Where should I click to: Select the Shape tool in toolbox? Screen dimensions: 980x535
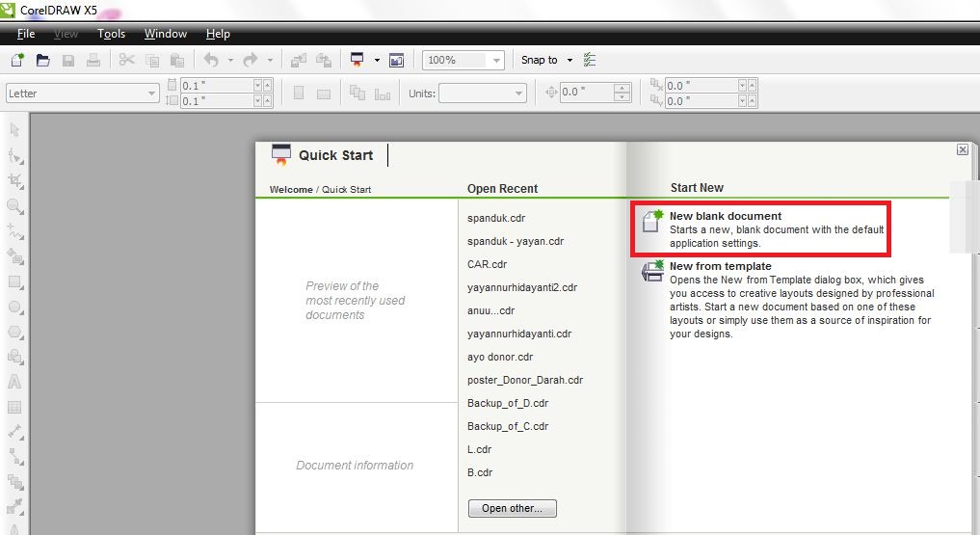point(15,155)
